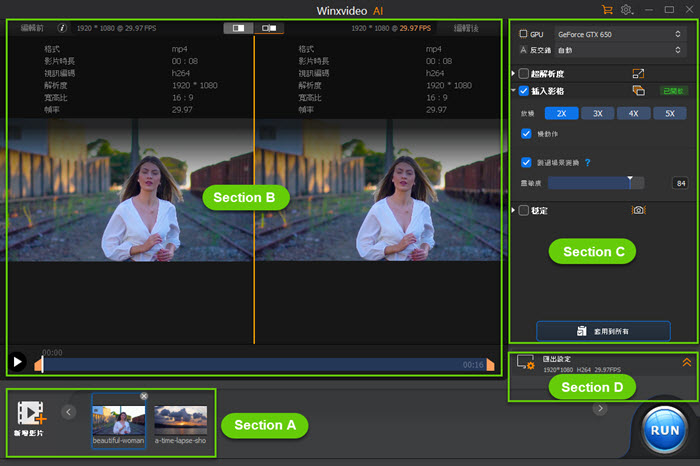The width and height of the screenshot is (700, 466).
Task: Click left panel h264 codec value
Action: click(x=181, y=73)
